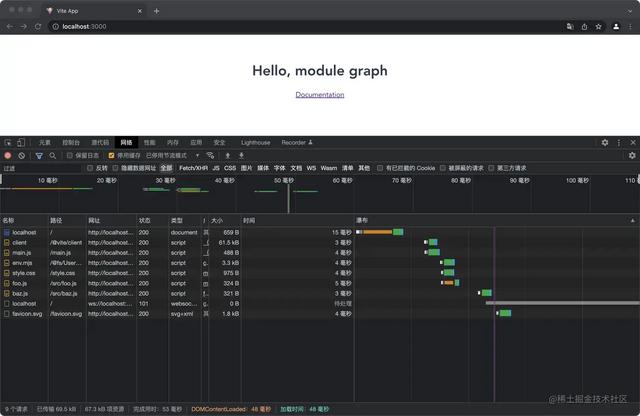Open Network panel settings gear

632,156
